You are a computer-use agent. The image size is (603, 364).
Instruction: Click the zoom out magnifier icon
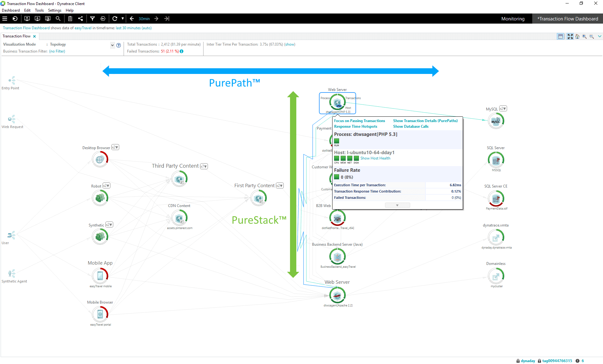(x=592, y=36)
